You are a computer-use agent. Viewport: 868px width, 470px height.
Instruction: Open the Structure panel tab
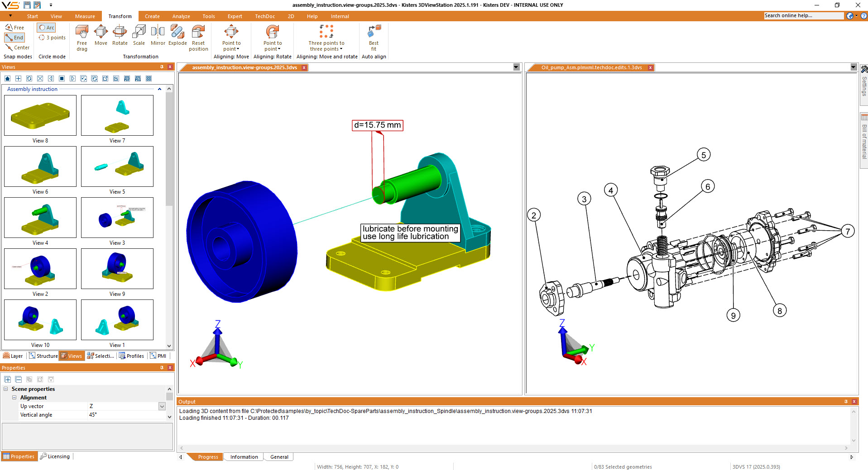click(43, 356)
